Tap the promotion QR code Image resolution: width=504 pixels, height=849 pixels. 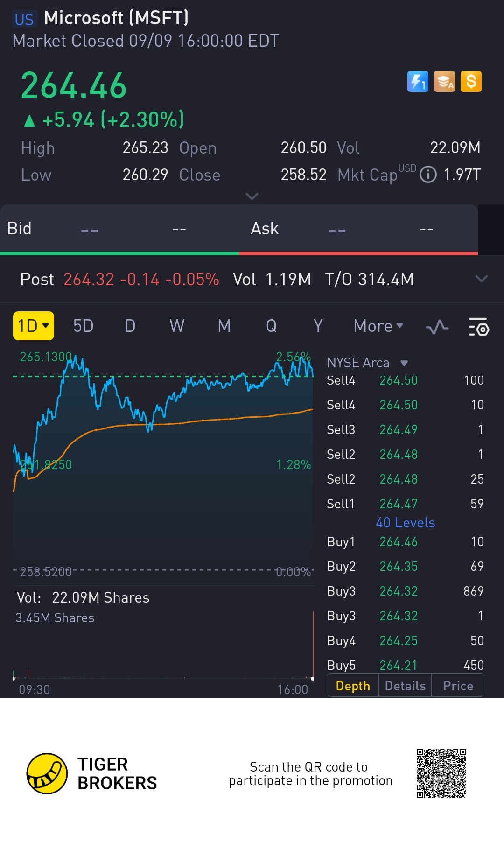tap(441, 773)
